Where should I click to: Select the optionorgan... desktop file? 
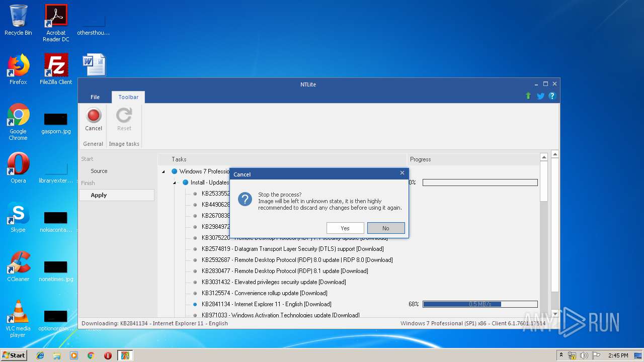pyautogui.click(x=56, y=320)
